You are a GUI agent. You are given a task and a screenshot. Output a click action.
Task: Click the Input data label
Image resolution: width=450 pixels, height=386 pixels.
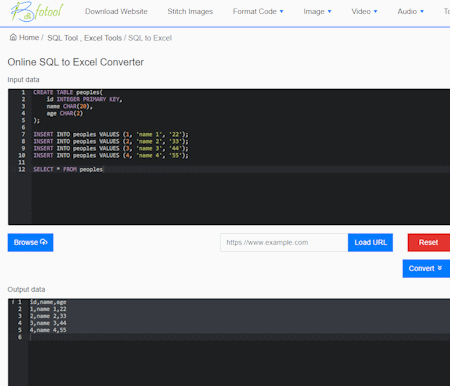23,80
